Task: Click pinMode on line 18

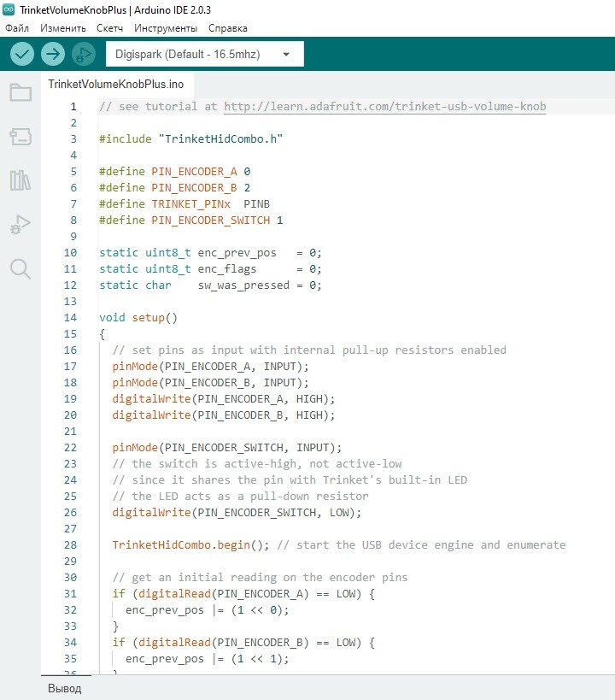Action: tap(135, 383)
